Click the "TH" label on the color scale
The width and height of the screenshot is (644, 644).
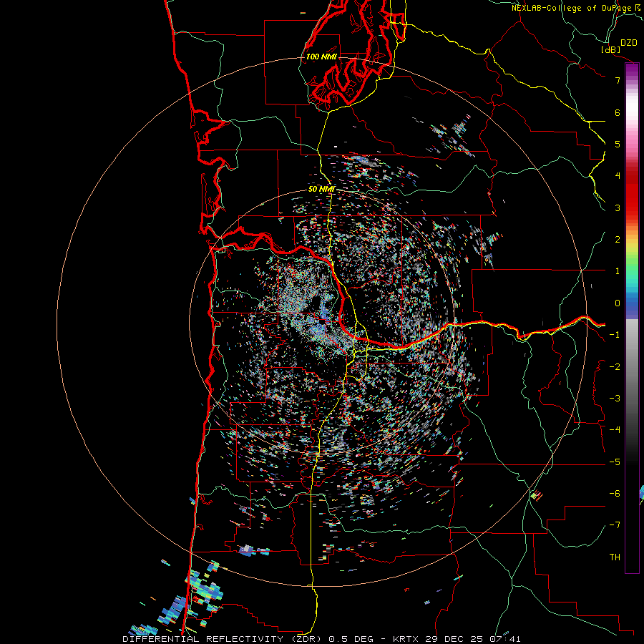[x=615, y=557]
